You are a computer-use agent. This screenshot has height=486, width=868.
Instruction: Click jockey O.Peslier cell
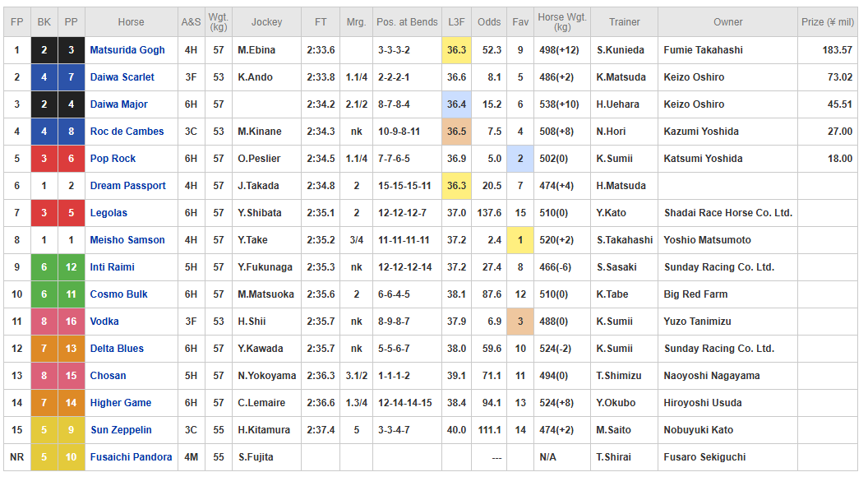pyautogui.click(x=267, y=159)
